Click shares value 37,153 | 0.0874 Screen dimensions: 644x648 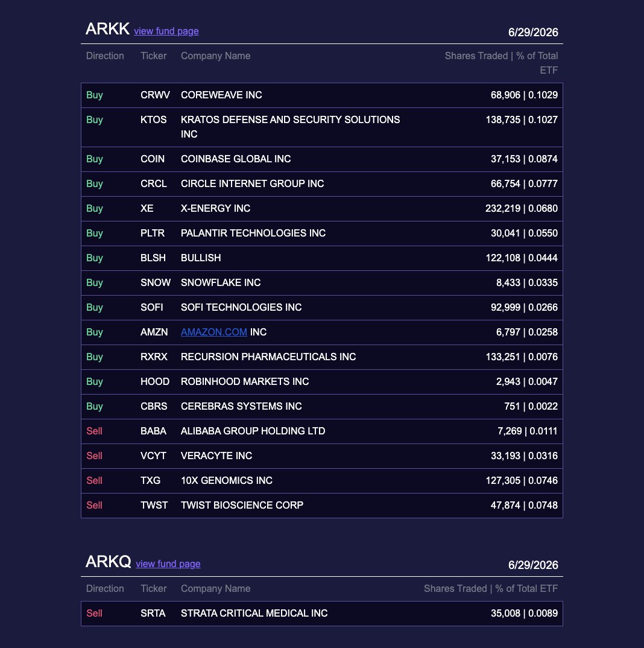pos(524,159)
